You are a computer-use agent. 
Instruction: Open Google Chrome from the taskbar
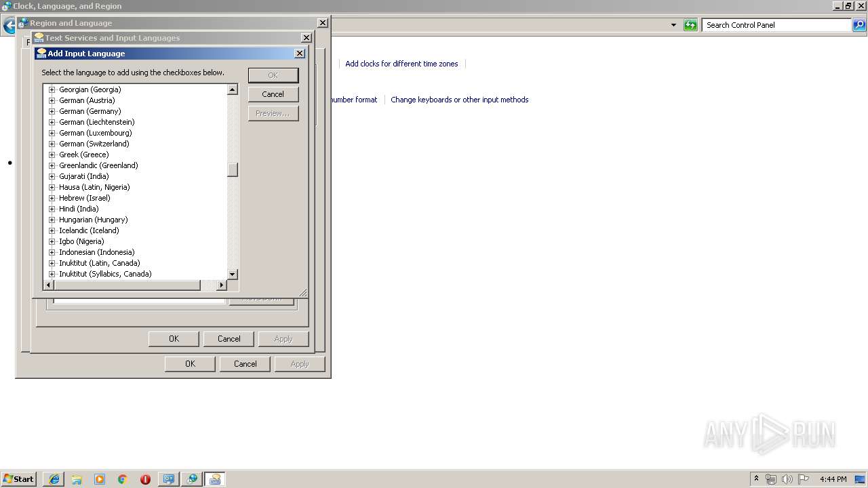(123, 479)
